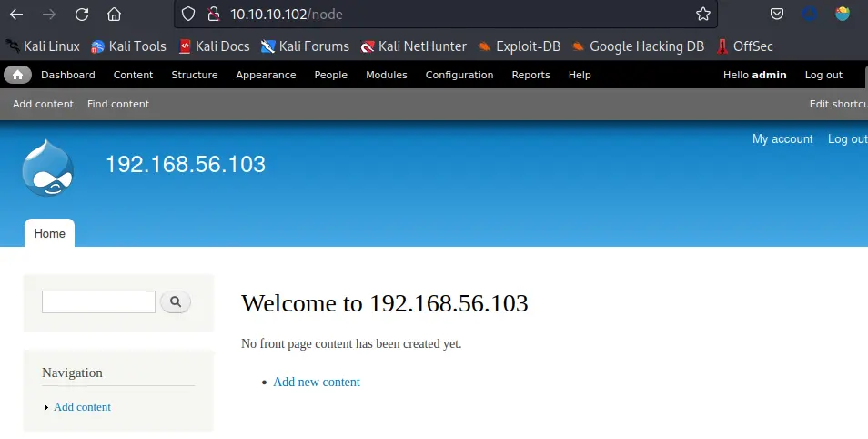Open the Firefox account icon
868x439 pixels.
[810, 14]
